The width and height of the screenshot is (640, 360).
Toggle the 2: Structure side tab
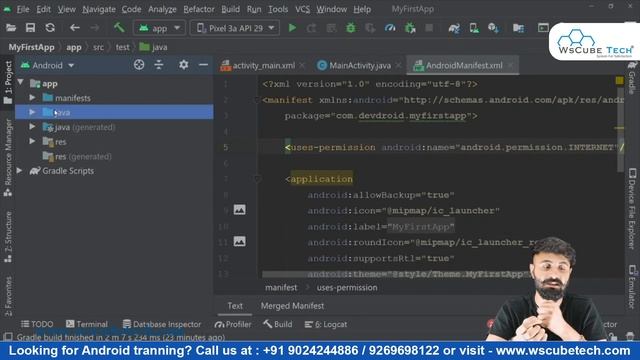click(x=8, y=237)
